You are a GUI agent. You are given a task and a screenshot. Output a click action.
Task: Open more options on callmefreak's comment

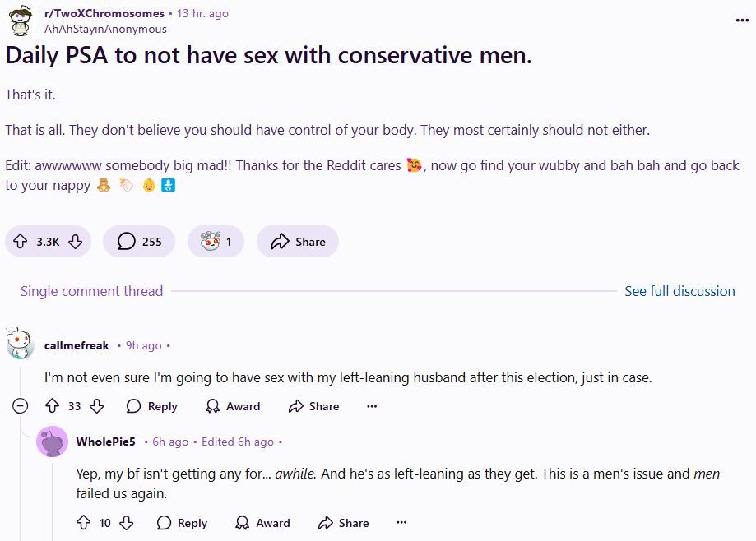tap(372, 406)
